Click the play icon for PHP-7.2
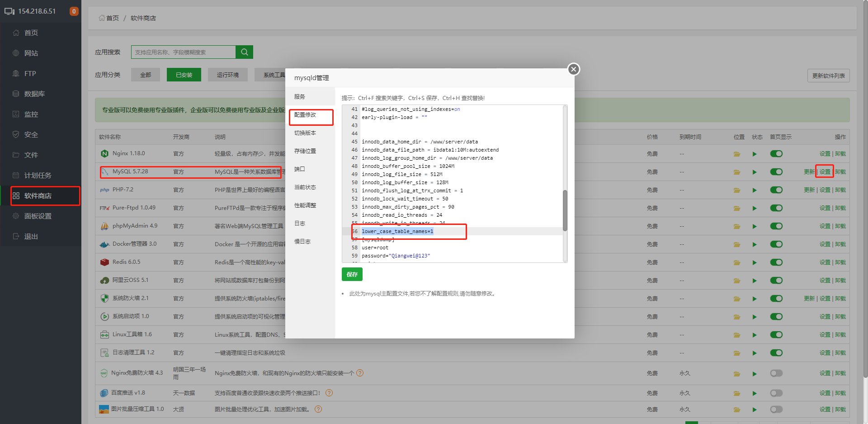Image resolution: width=868 pixels, height=424 pixels. (755, 190)
